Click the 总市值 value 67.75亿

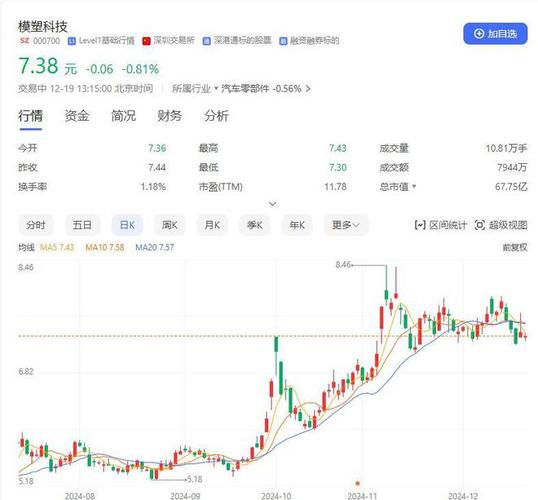click(x=511, y=187)
